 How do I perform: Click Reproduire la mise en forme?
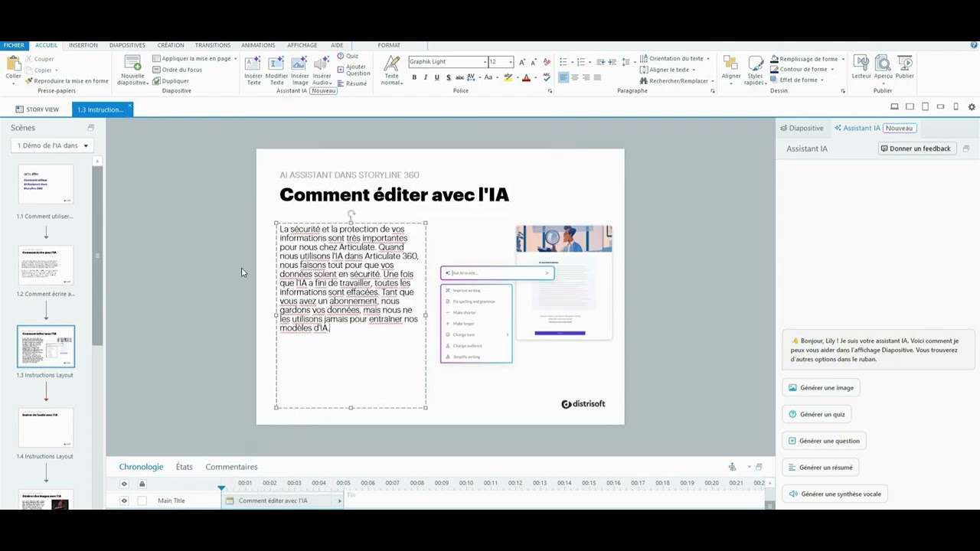tap(67, 80)
